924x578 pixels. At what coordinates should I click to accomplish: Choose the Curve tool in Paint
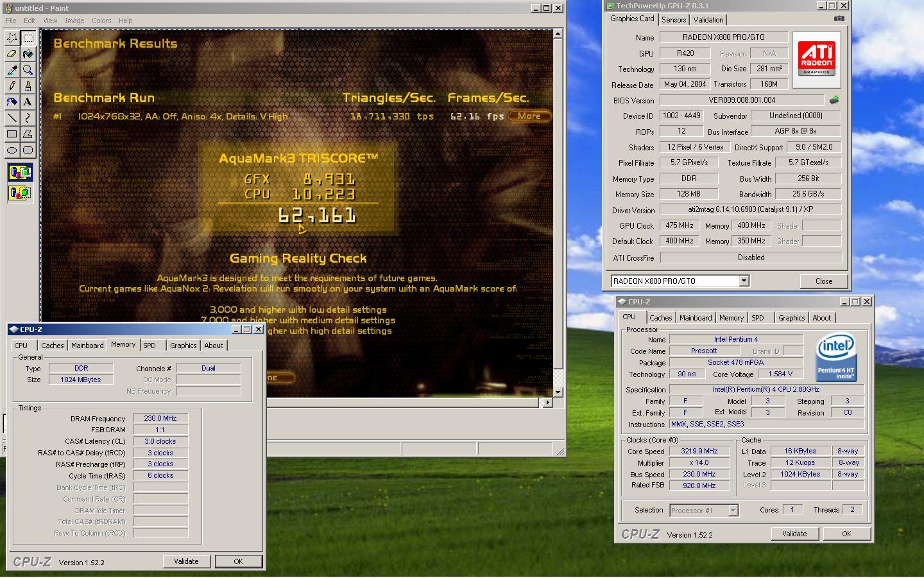tap(28, 118)
